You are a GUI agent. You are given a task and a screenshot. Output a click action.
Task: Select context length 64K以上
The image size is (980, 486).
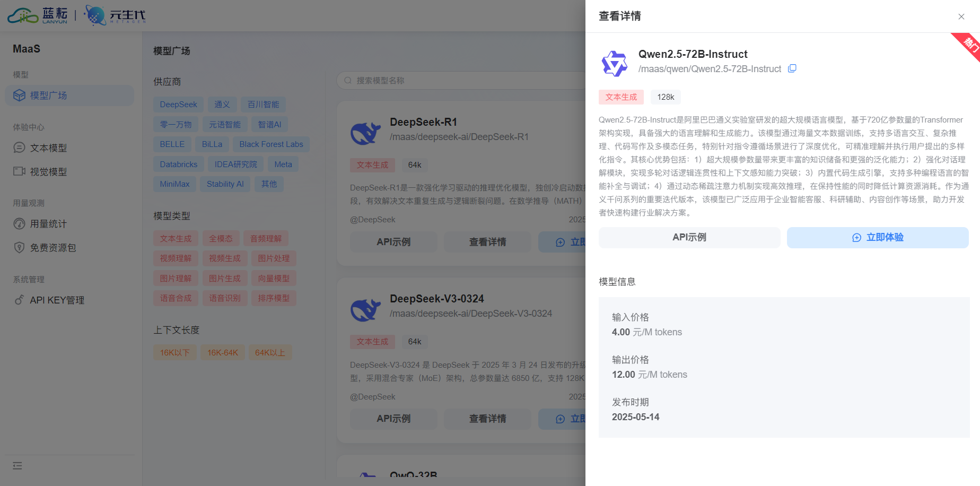coord(270,353)
